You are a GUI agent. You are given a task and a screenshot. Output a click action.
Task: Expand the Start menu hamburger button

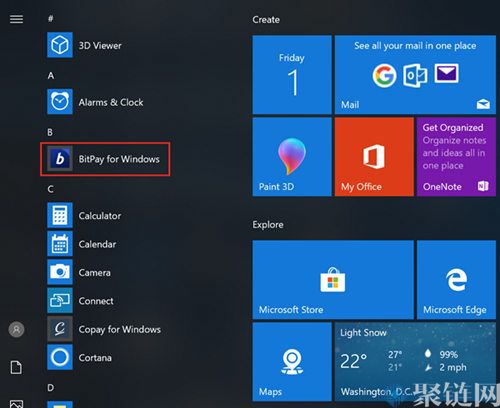pyautogui.click(x=16, y=19)
